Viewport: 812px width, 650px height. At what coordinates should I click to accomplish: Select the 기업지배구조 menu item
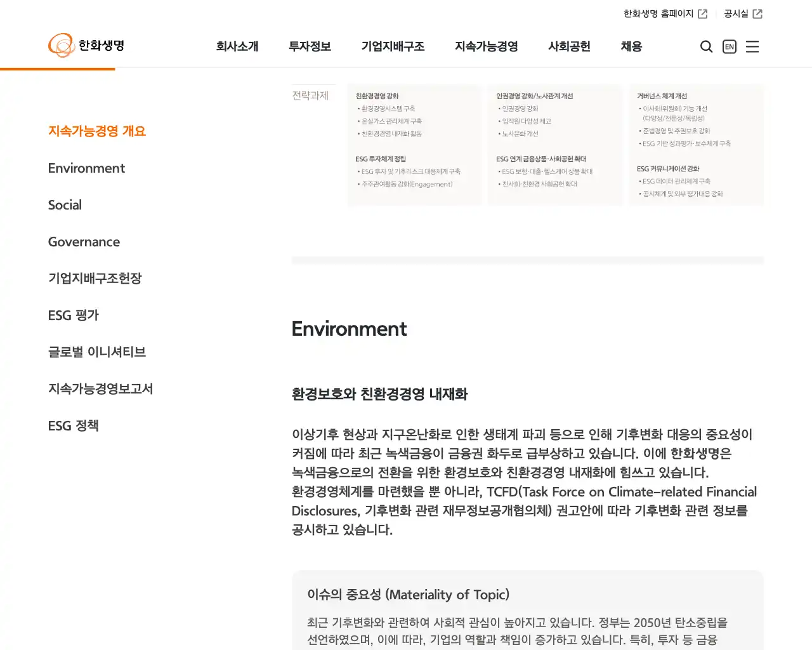[x=393, y=46]
